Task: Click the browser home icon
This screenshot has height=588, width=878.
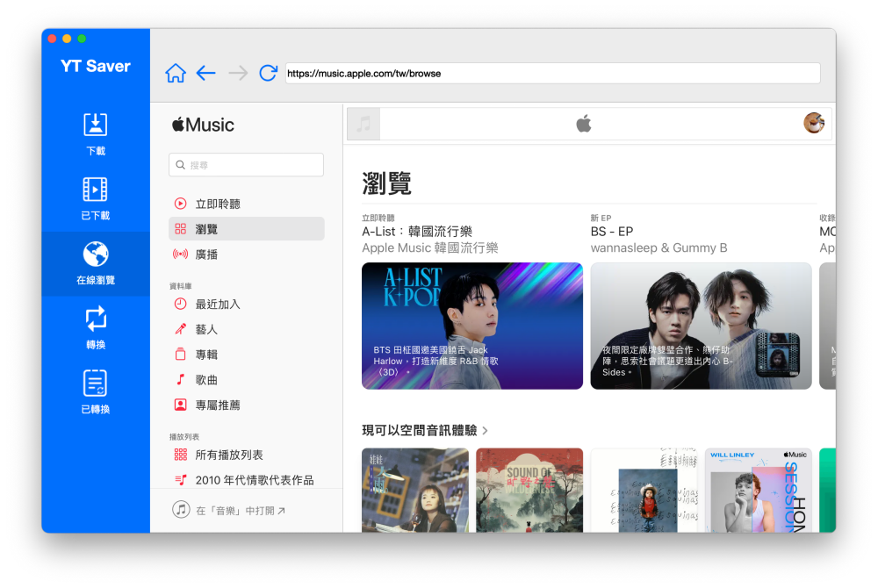Action: pos(176,73)
